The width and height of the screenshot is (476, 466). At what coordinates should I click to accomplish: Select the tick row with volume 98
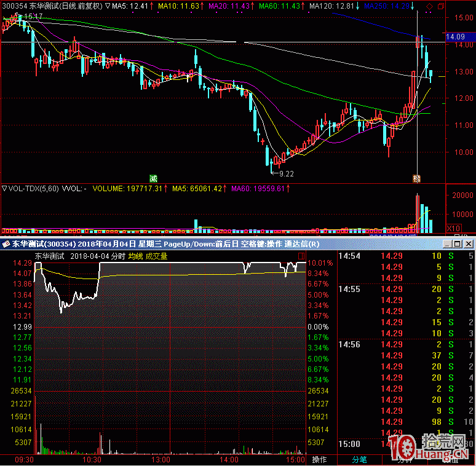click(x=406, y=422)
